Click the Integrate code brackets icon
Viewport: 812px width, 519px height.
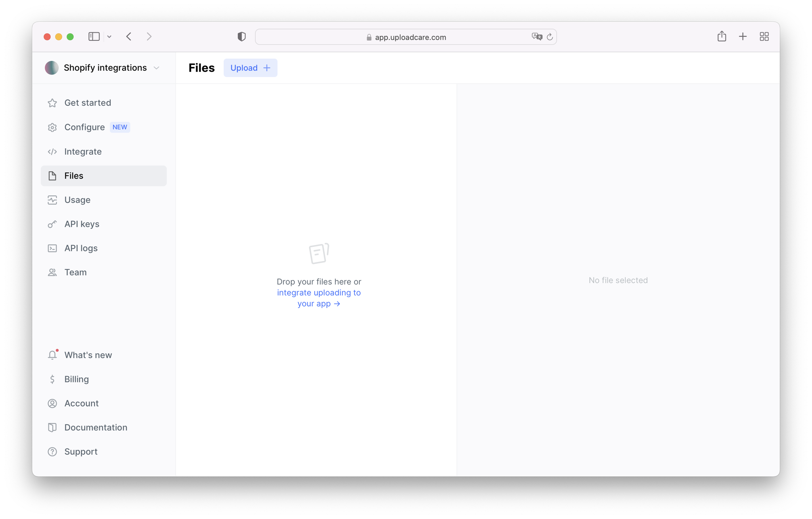click(x=52, y=152)
